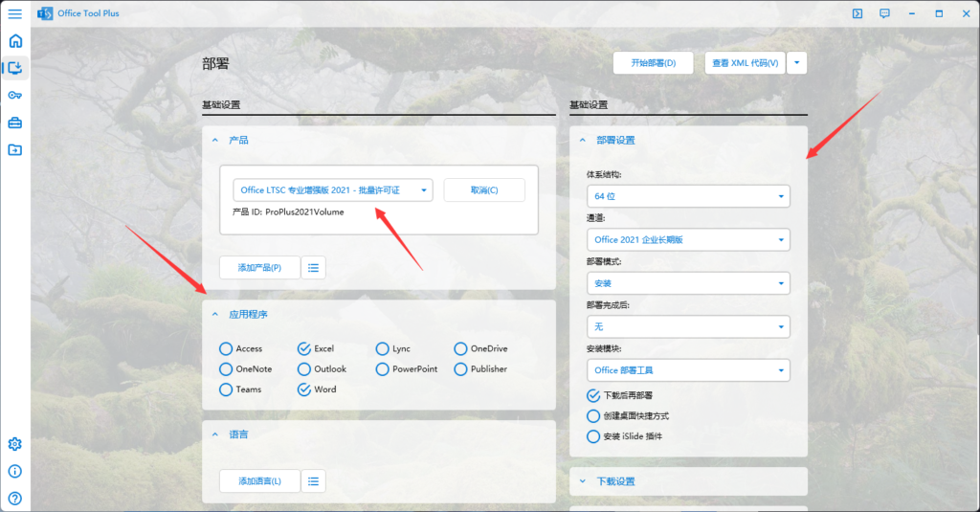Open the 安装模块 Office 部署工具 dropdown
Screen dimensions: 980x512
[x=688, y=370]
